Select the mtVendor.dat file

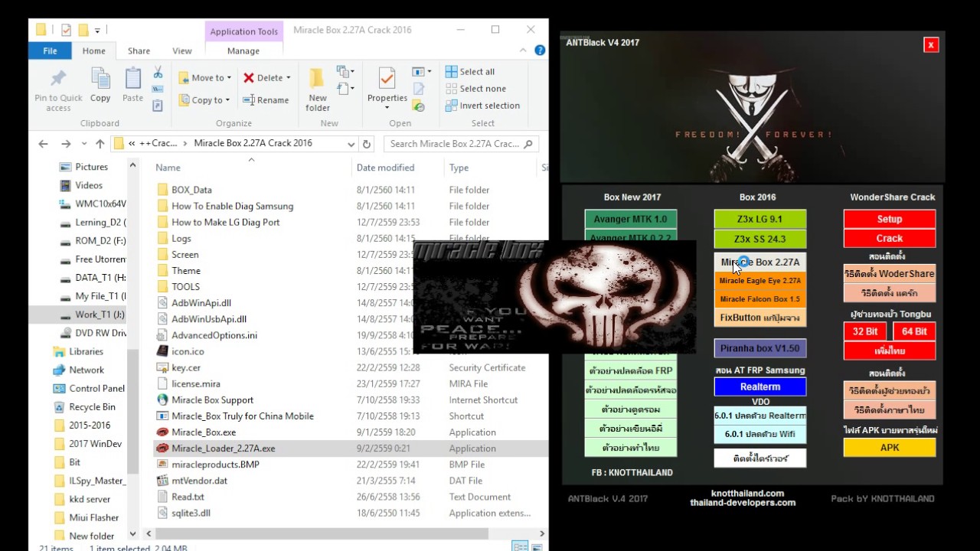199,481
